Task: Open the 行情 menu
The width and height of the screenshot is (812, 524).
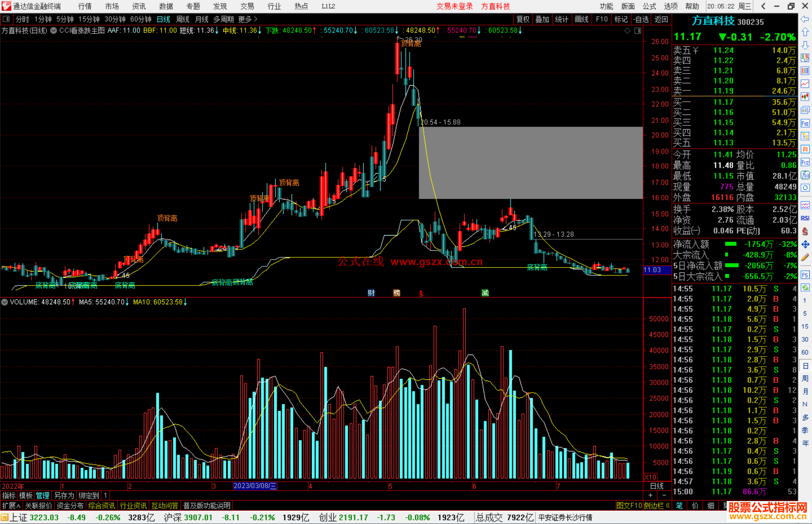Action: click(x=85, y=6)
